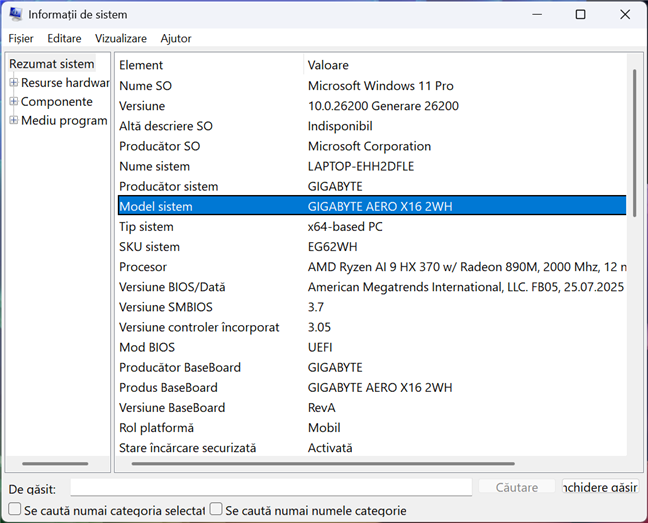Click the value LAPTOP-EHH2DFLE
648x523 pixels.
[361, 166]
